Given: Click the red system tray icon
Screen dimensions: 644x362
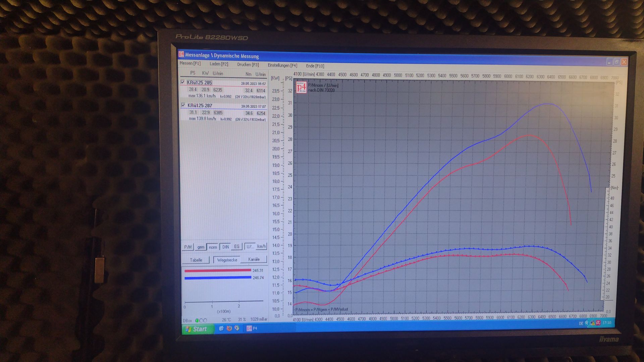Looking at the screenshot, I should point(598,323).
